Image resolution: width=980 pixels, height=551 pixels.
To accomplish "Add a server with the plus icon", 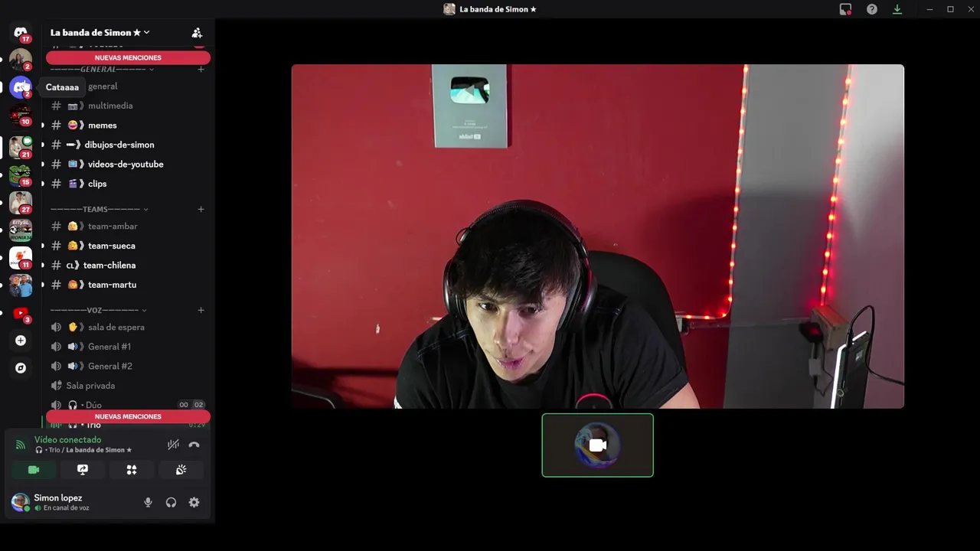I will point(21,341).
